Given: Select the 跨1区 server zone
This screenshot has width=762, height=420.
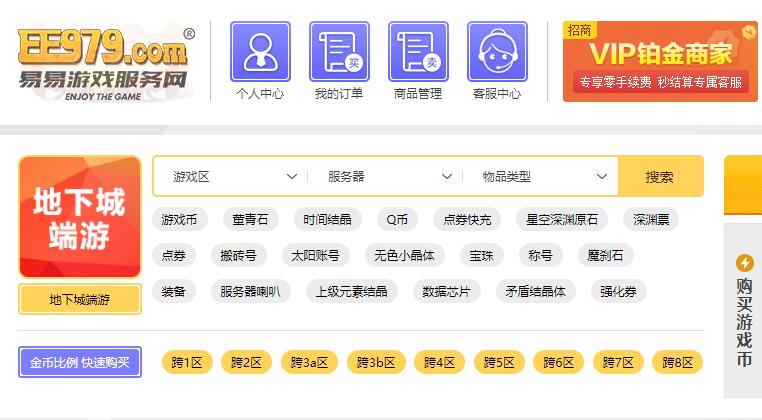Looking at the screenshot, I should tap(187, 363).
